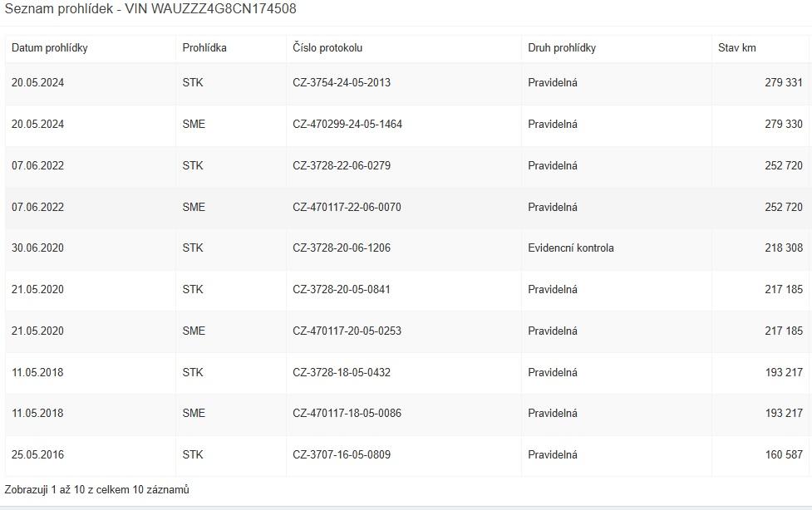The width and height of the screenshot is (812, 510).
Task: Click the Seznam prohlídek VIN heading
Action: pos(150,9)
